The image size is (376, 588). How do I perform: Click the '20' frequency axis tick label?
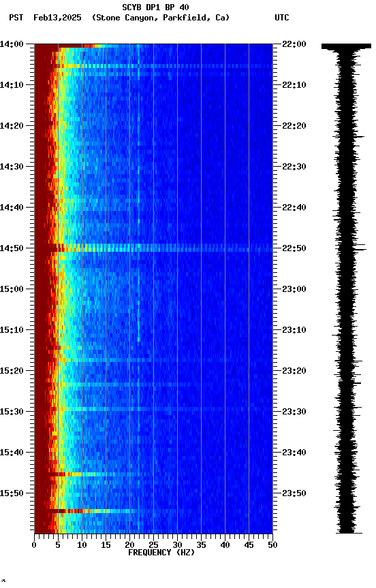tap(129, 546)
